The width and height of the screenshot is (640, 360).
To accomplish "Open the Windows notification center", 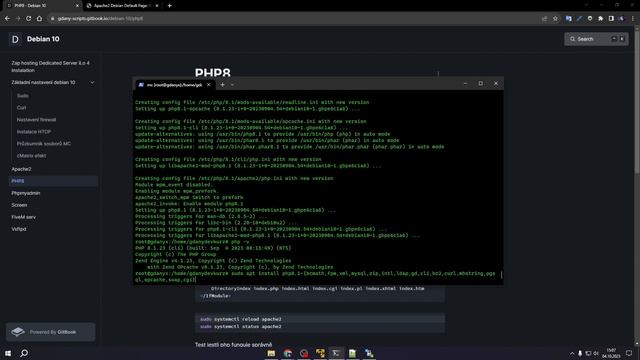I will pos(629,353).
